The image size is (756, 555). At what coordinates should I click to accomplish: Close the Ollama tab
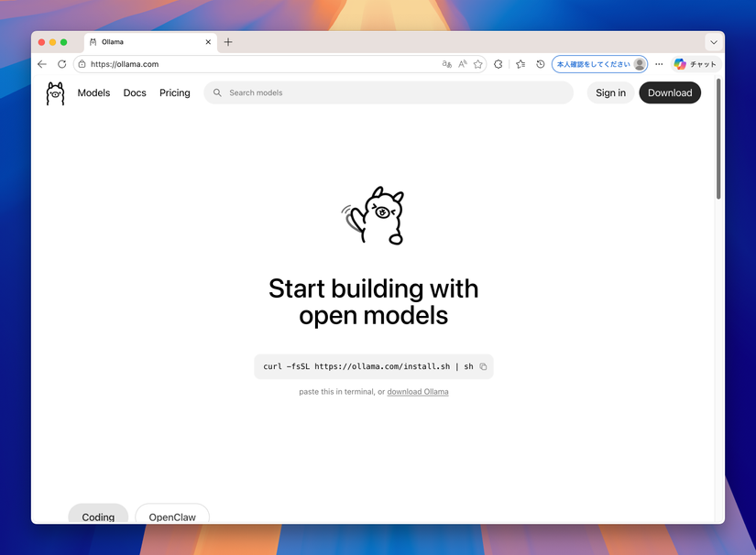[208, 42]
